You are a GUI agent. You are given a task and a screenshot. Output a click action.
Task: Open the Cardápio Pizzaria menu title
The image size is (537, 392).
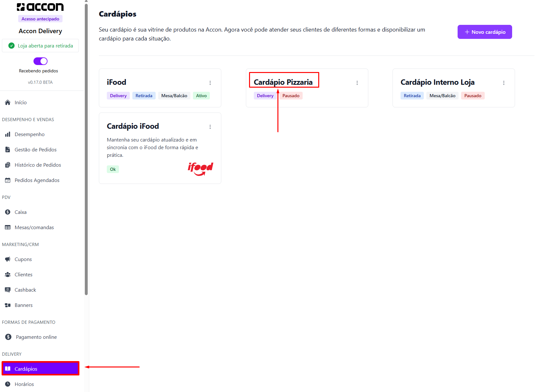283,82
